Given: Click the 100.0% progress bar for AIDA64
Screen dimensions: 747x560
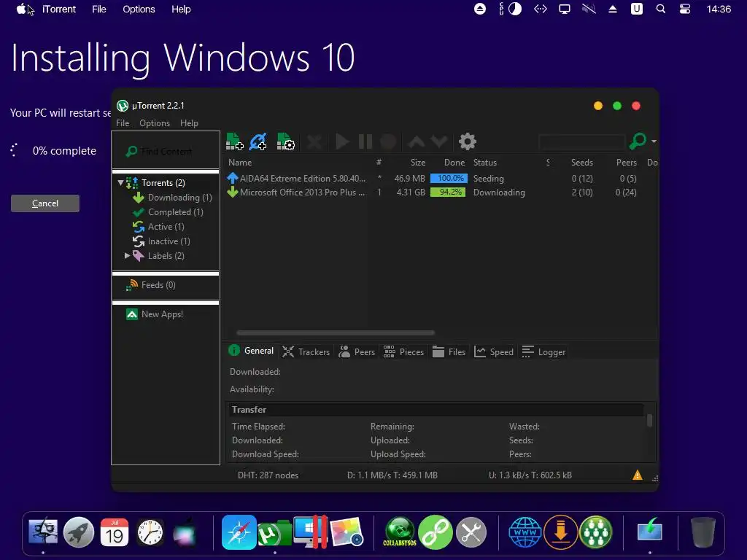Looking at the screenshot, I should click(x=449, y=179).
